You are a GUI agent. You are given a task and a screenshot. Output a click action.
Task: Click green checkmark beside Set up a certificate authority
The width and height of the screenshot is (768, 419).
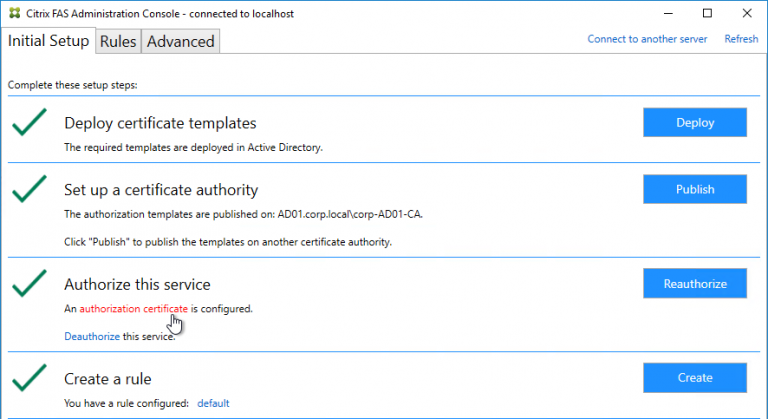[31, 190]
